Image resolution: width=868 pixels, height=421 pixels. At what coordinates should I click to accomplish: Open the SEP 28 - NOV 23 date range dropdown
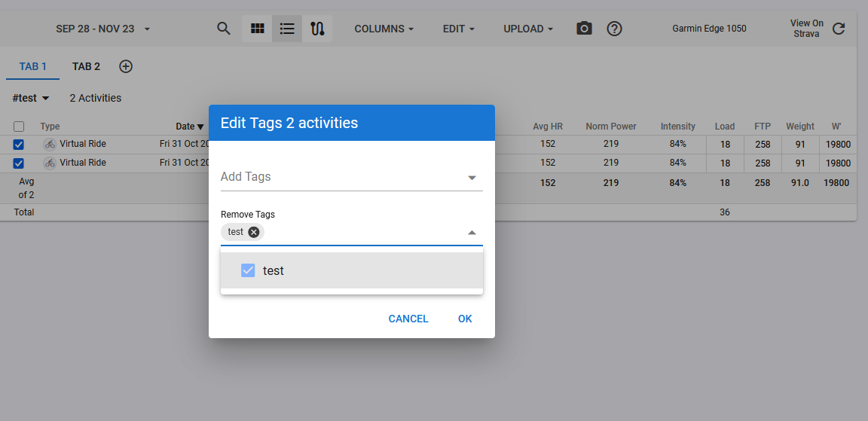(x=103, y=29)
